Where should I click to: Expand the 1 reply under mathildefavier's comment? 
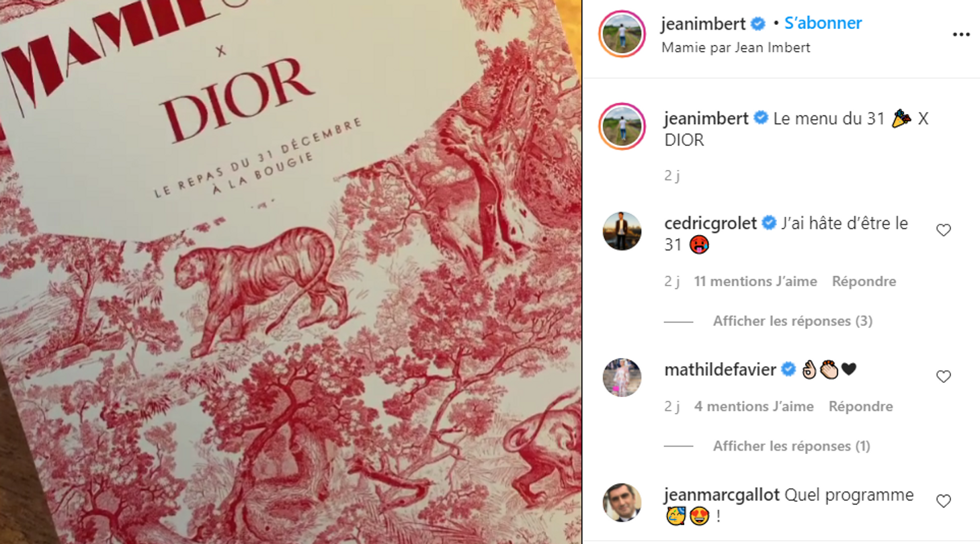791,446
